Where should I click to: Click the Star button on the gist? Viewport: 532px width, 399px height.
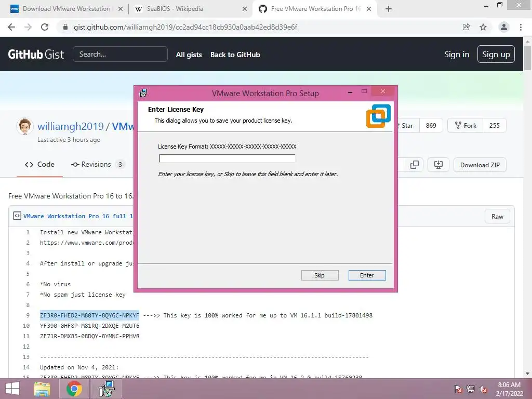[x=408, y=126]
